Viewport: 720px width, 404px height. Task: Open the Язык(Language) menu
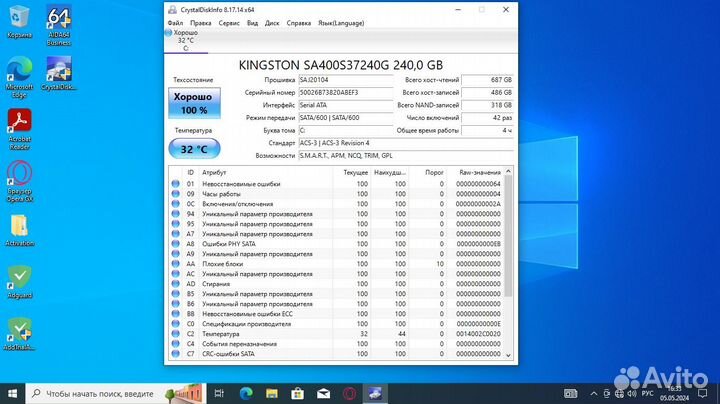[x=341, y=23]
